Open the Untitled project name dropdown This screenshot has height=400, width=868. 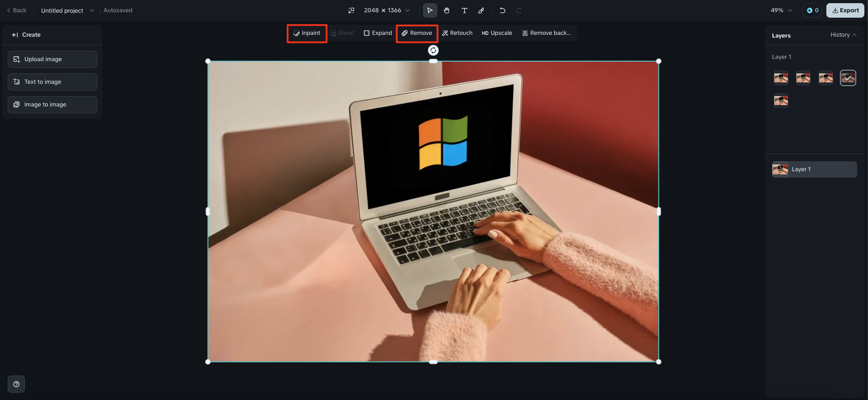67,10
